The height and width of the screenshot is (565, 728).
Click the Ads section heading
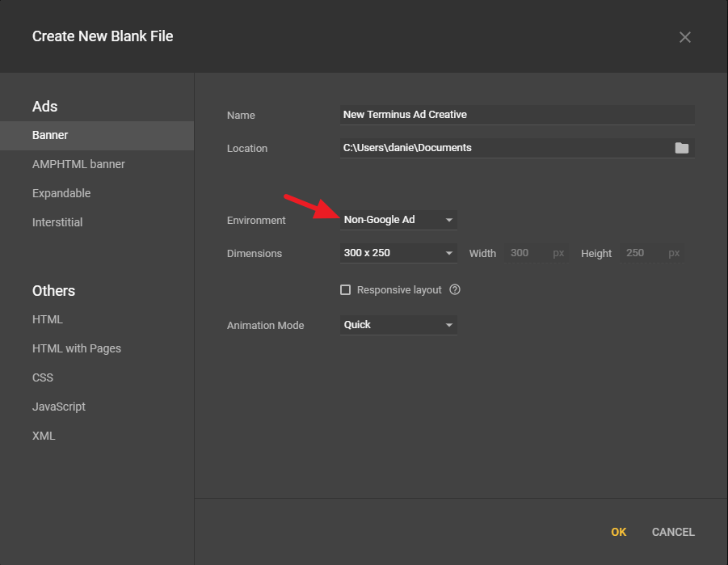44,107
